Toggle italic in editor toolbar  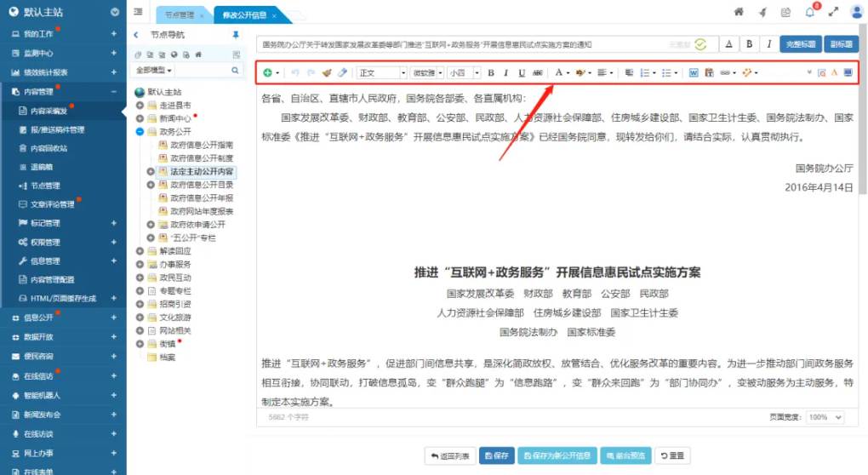coord(505,73)
